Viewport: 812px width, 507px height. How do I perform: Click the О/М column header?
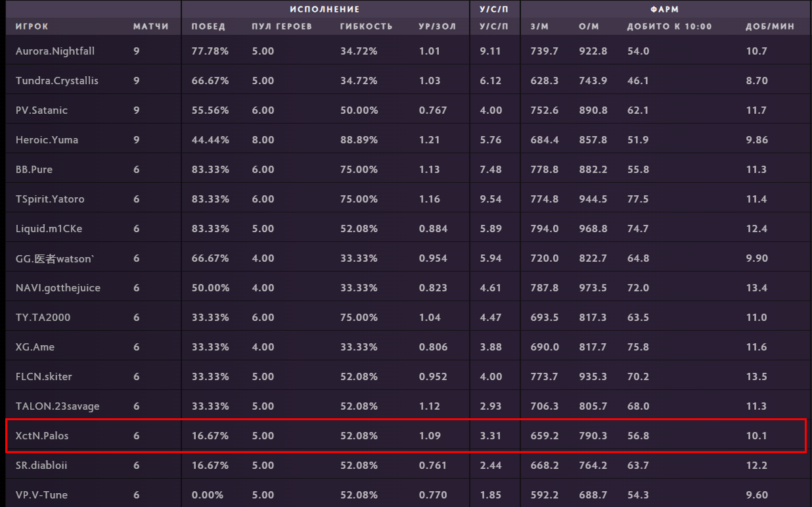(x=589, y=27)
